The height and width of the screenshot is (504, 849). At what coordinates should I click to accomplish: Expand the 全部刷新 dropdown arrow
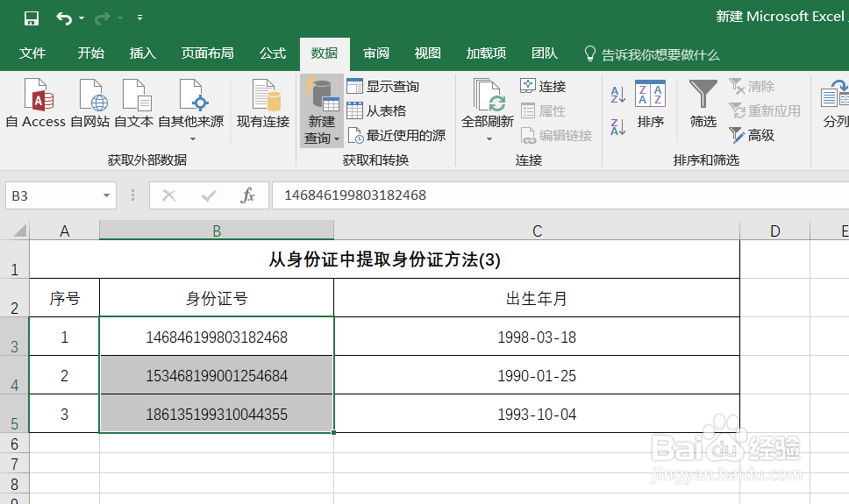[x=489, y=139]
